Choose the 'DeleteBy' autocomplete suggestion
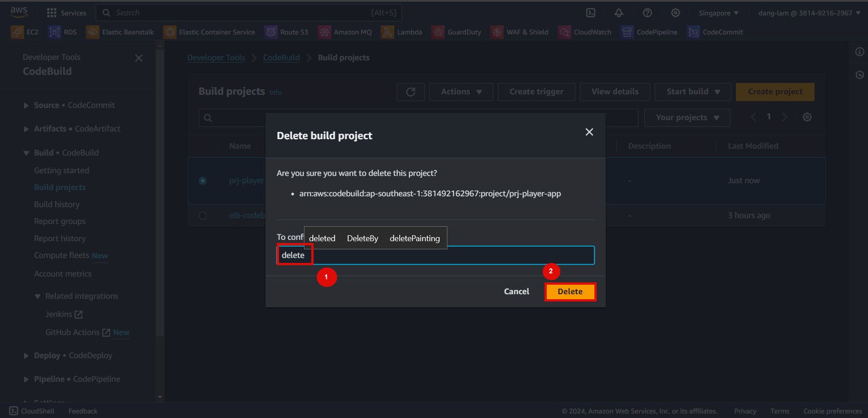The image size is (868, 418). click(363, 238)
